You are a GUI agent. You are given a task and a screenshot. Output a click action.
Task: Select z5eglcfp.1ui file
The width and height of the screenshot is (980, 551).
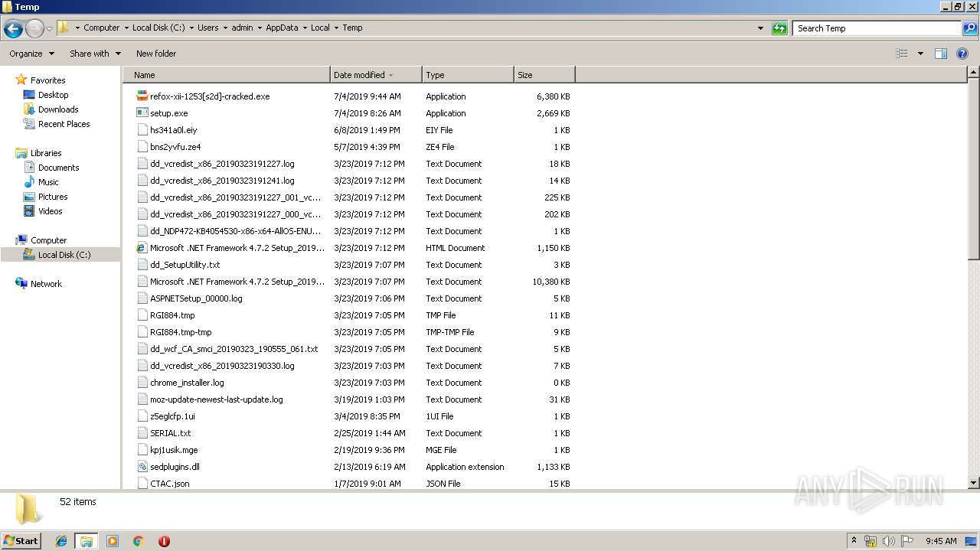coord(172,416)
